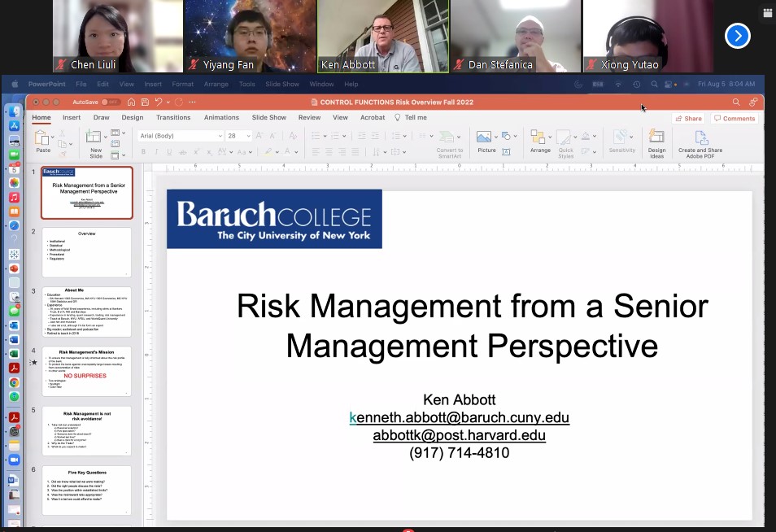Expand the New Slide layout arrow

point(106,137)
